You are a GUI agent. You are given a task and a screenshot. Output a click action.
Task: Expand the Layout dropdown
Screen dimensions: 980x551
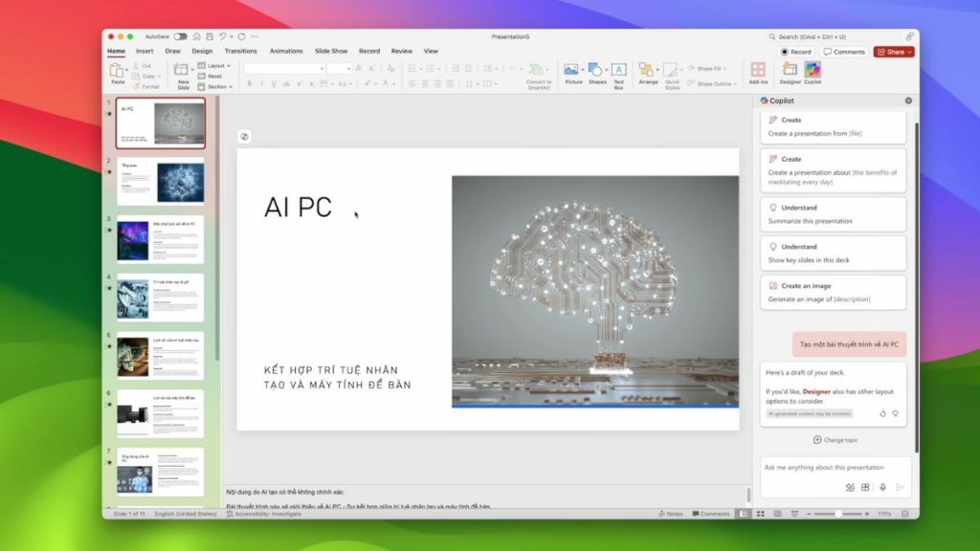(215, 66)
